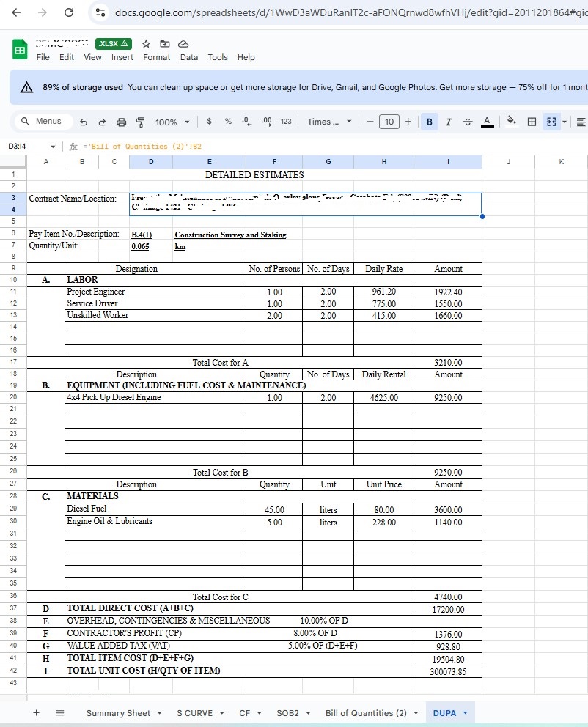Switch to the S CURVE tab

[x=195, y=713]
